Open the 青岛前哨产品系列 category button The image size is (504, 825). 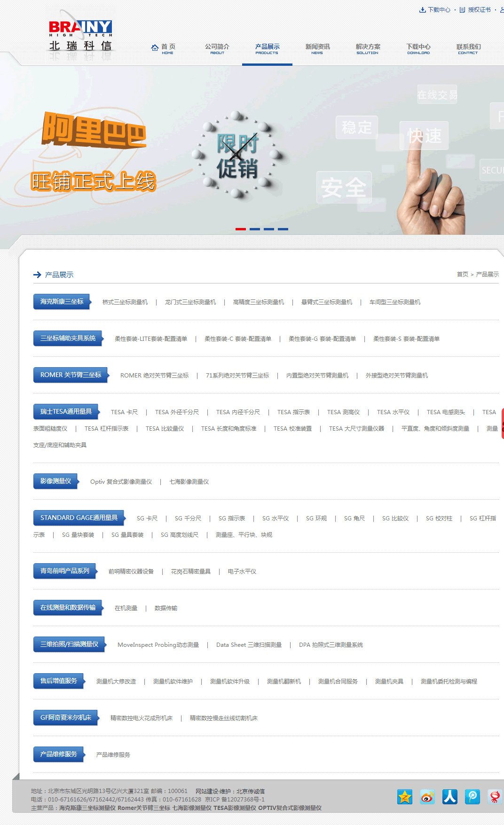pyautogui.click(x=64, y=571)
